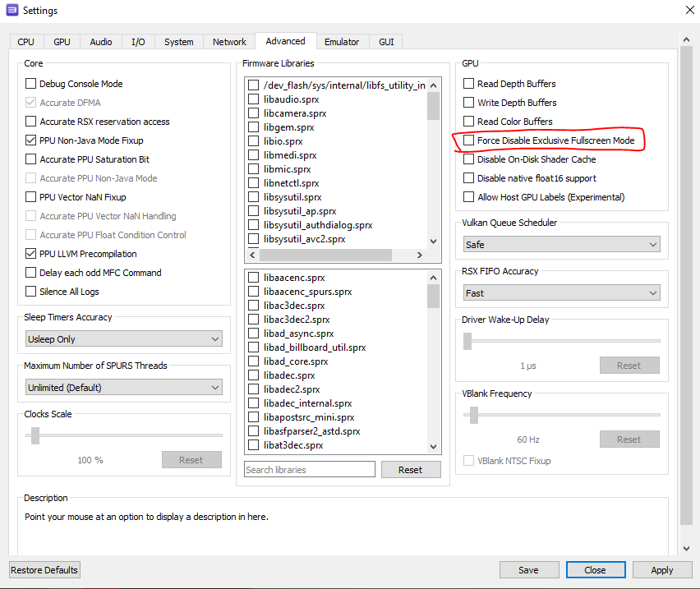Select the Emulator tab
The image size is (700, 589).
(342, 42)
